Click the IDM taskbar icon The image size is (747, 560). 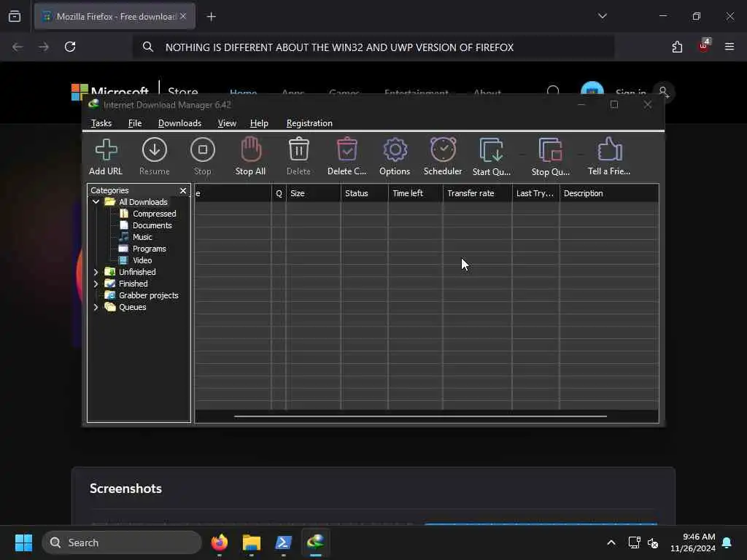315,542
